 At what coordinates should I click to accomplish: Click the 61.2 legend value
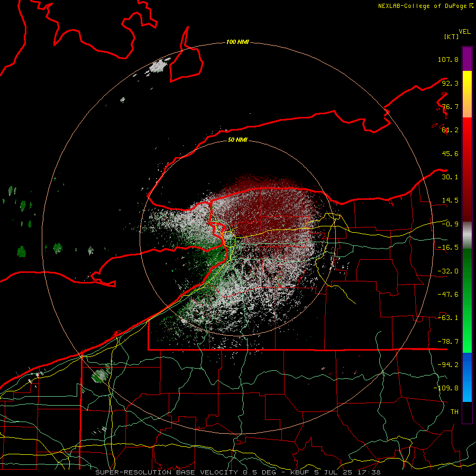450,130
